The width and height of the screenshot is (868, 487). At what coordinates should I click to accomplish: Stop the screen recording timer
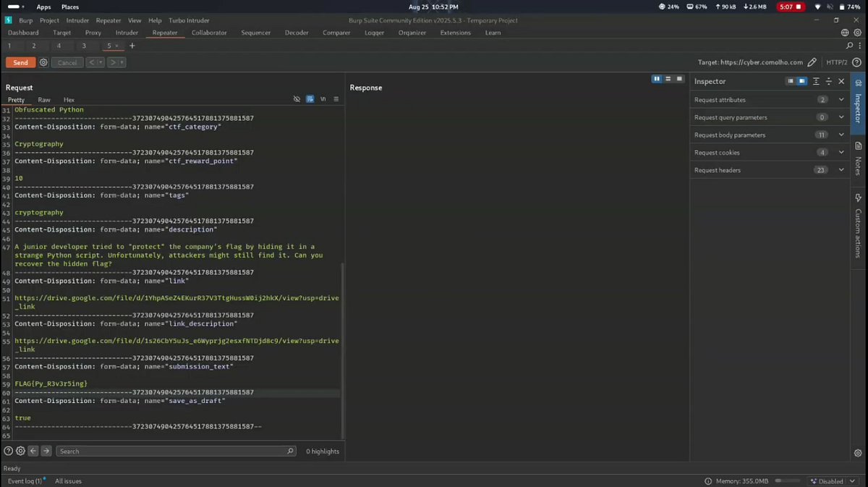pyautogui.click(x=790, y=7)
